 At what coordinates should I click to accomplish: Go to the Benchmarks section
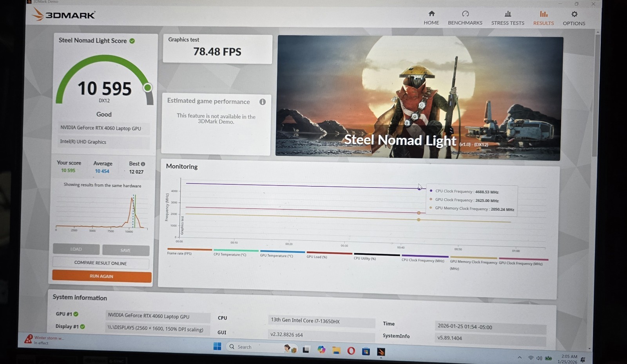pos(465,18)
